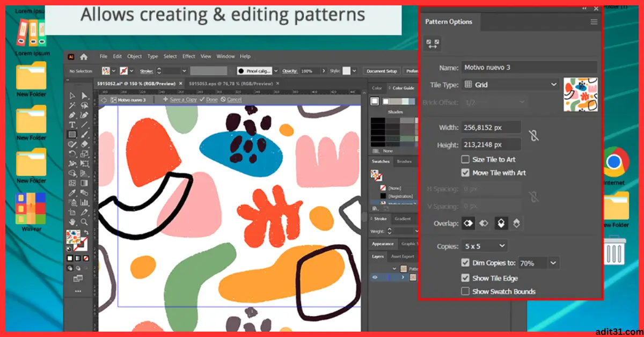Toggle Dim Copies to checkbox
644x337 pixels.
[x=465, y=263]
